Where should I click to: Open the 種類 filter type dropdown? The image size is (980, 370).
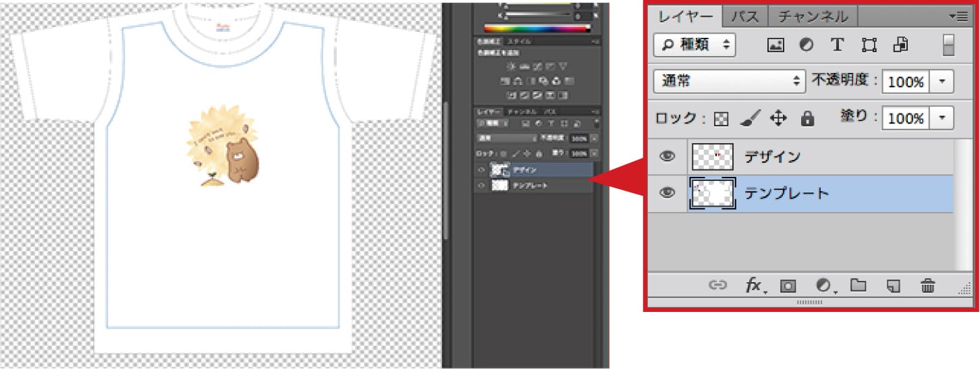695,45
